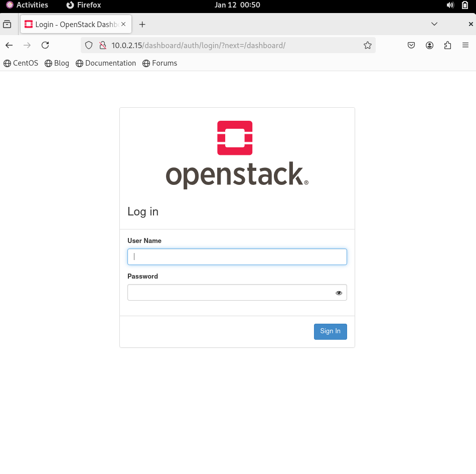Open the Blog bookmark

(x=57, y=63)
